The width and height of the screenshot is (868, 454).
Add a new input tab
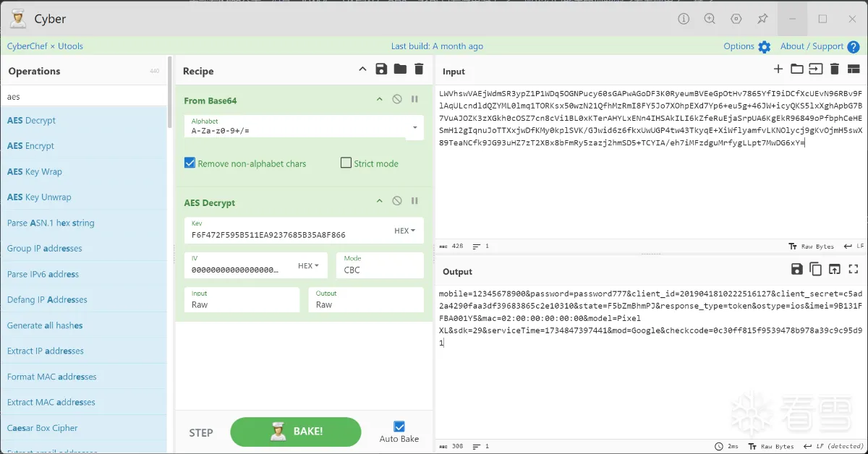click(x=778, y=69)
